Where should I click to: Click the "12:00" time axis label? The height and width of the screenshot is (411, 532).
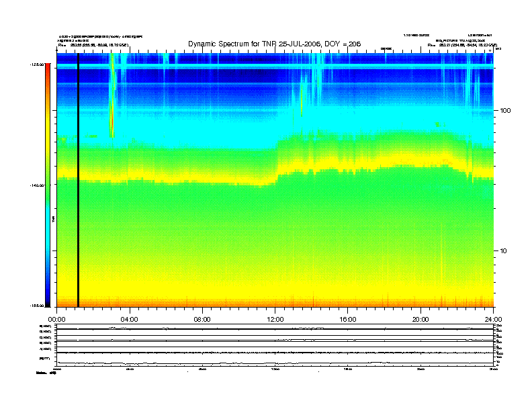point(275,320)
